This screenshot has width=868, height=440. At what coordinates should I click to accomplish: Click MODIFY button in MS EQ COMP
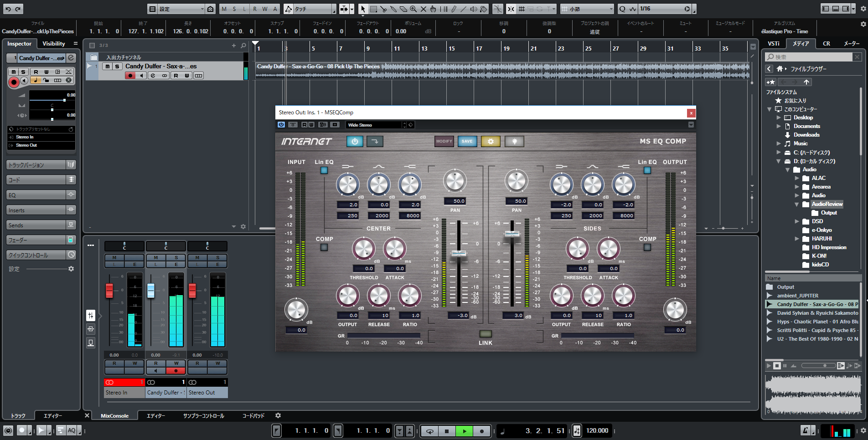coord(444,141)
